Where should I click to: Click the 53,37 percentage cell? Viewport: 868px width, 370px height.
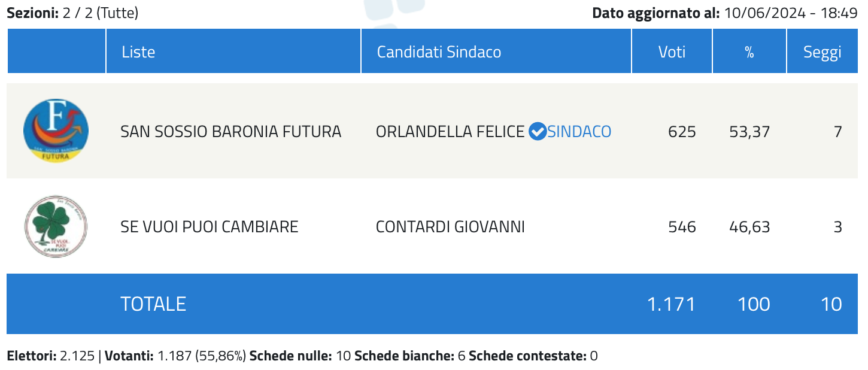(749, 131)
